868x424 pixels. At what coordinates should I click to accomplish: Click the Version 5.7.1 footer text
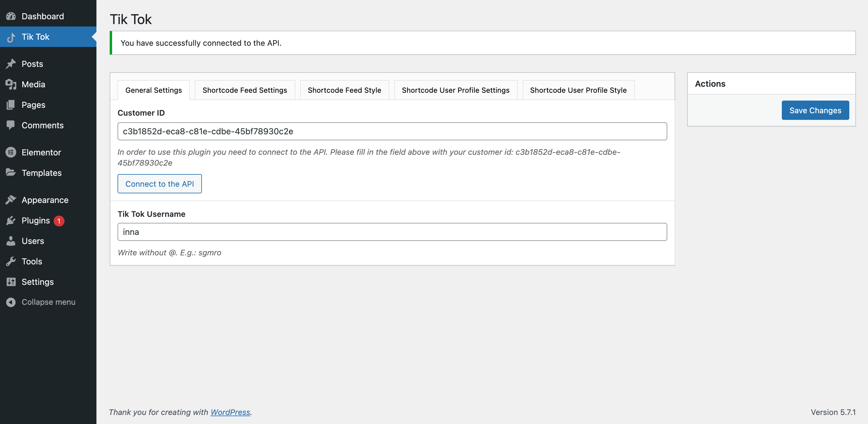833,412
